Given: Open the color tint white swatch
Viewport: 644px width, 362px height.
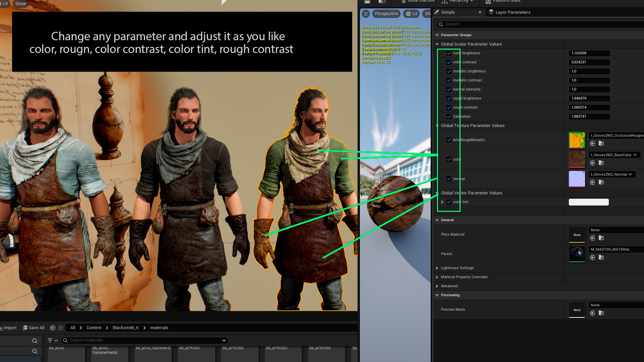Looking at the screenshot, I should coord(588,202).
